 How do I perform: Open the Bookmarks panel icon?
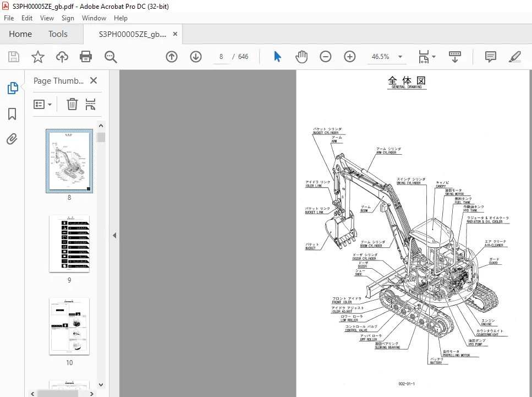point(12,114)
